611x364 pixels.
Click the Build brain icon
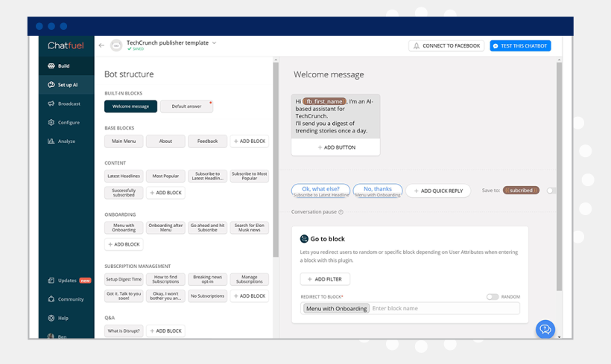click(51, 66)
